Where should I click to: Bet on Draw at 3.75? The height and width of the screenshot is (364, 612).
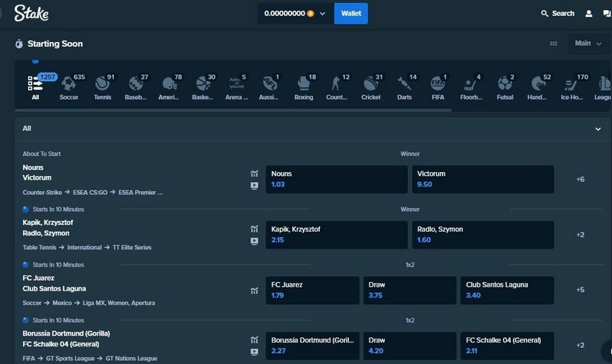(409, 291)
